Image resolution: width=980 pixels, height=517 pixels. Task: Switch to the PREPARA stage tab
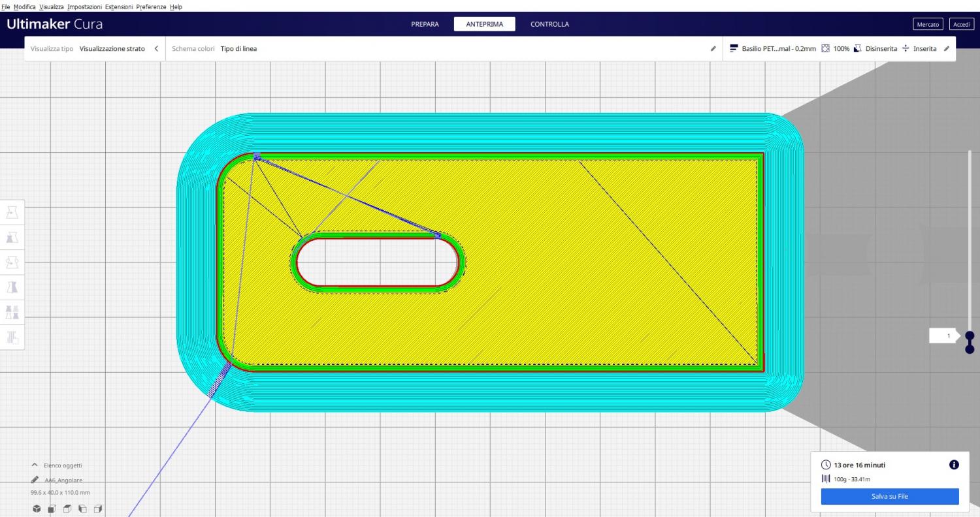(x=425, y=24)
